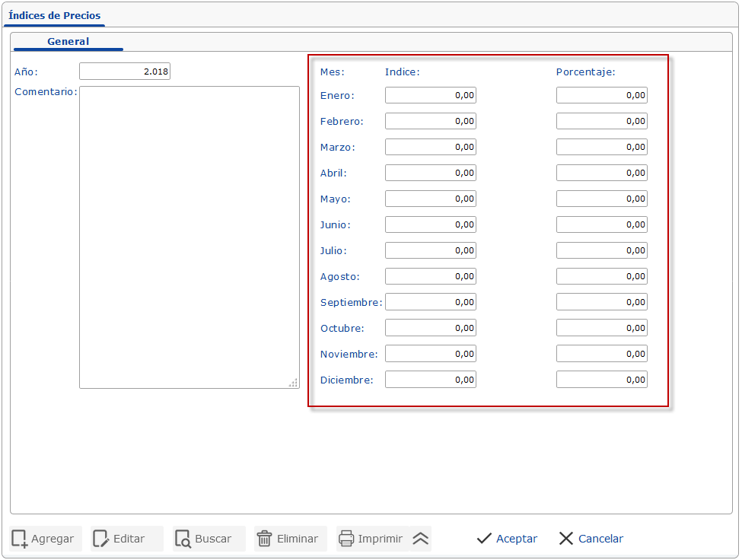Select the Mayo Indice field
Viewport: 742px width, 560px height.
pos(430,199)
